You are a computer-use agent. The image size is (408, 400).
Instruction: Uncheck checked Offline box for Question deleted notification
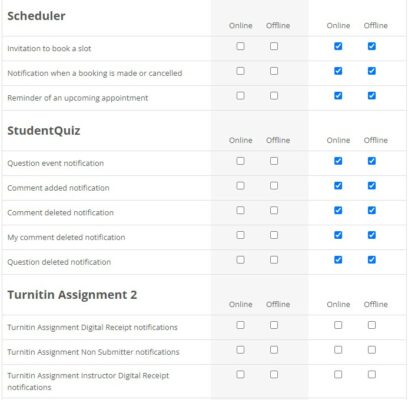372,260
